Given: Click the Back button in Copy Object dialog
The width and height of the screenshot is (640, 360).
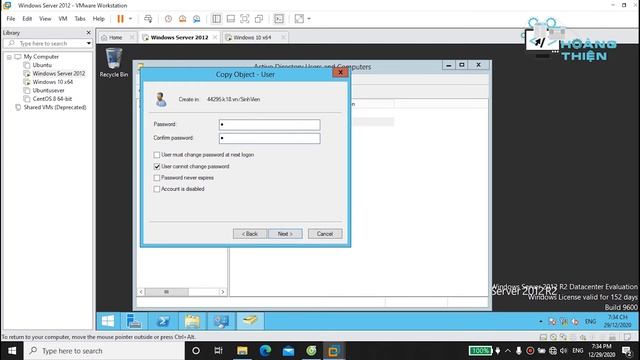Looking at the screenshot, I should [x=250, y=234].
